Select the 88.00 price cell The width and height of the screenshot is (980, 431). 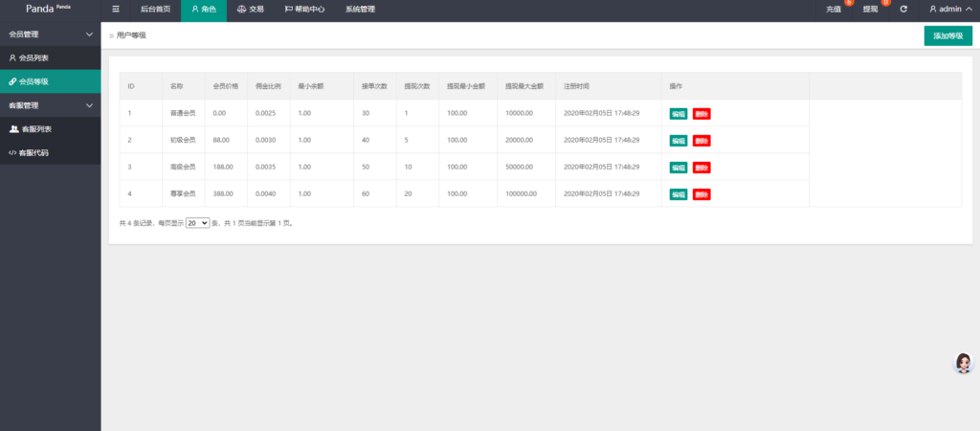click(226, 140)
